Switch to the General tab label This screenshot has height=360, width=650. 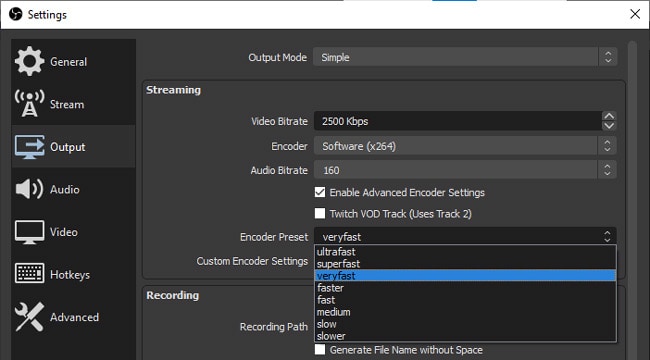68,62
